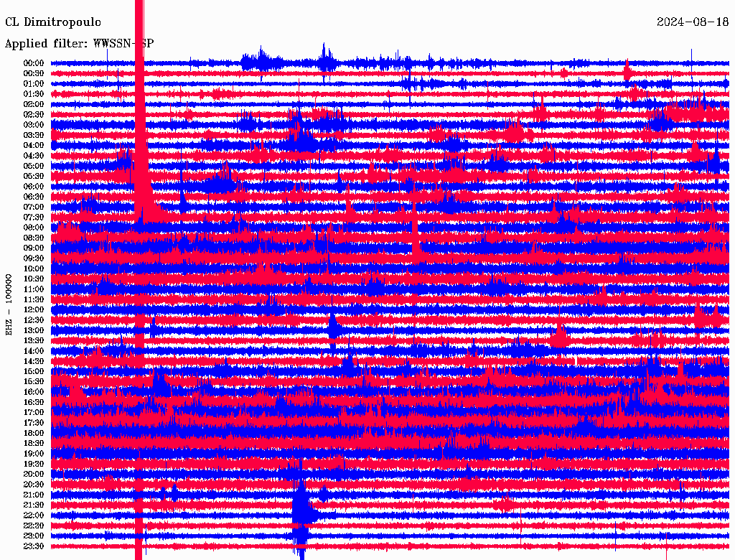Select the 23:00 time label
Viewport: 735px width, 560px height.
(x=34, y=536)
